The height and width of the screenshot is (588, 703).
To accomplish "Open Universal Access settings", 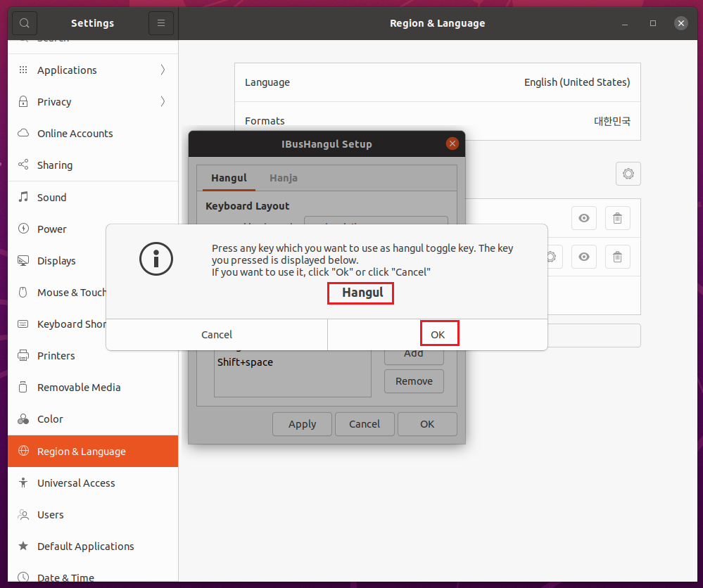I will pyautogui.click(x=93, y=482).
